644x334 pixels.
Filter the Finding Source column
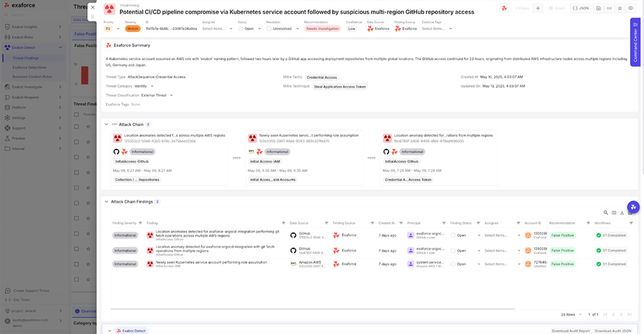[x=372, y=223]
